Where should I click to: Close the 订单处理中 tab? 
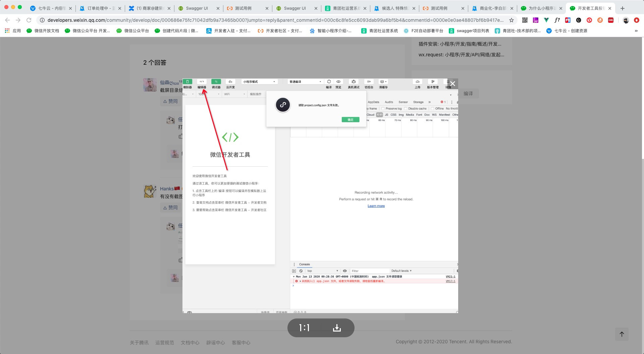(120, 8)
